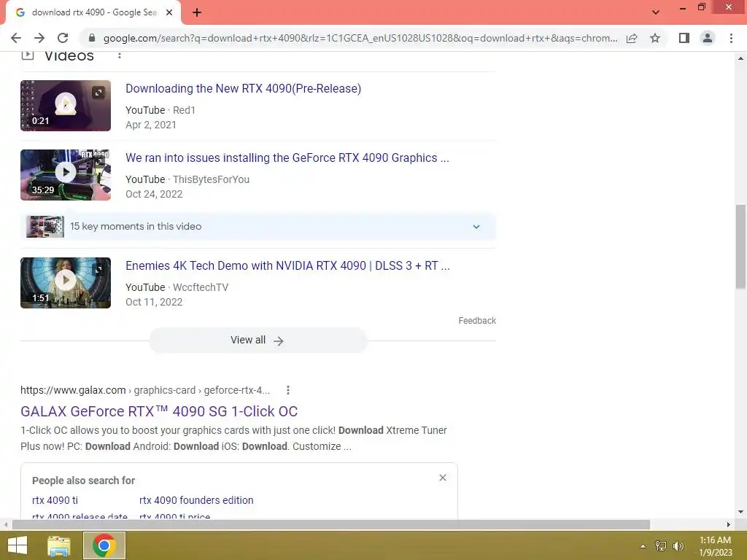This screenshot has height=560, width=747.
Task: Click the Chrome taskbar icon
Action: 104,545
